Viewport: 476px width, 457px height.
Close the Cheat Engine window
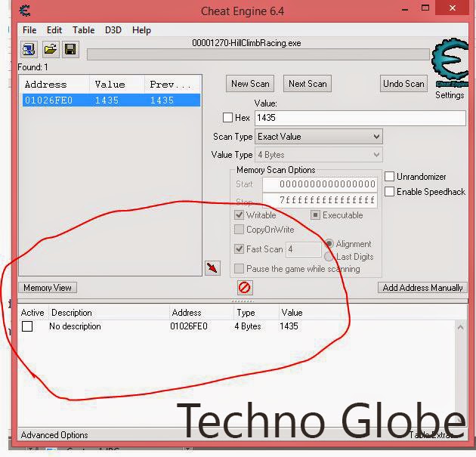coord(452,8)
